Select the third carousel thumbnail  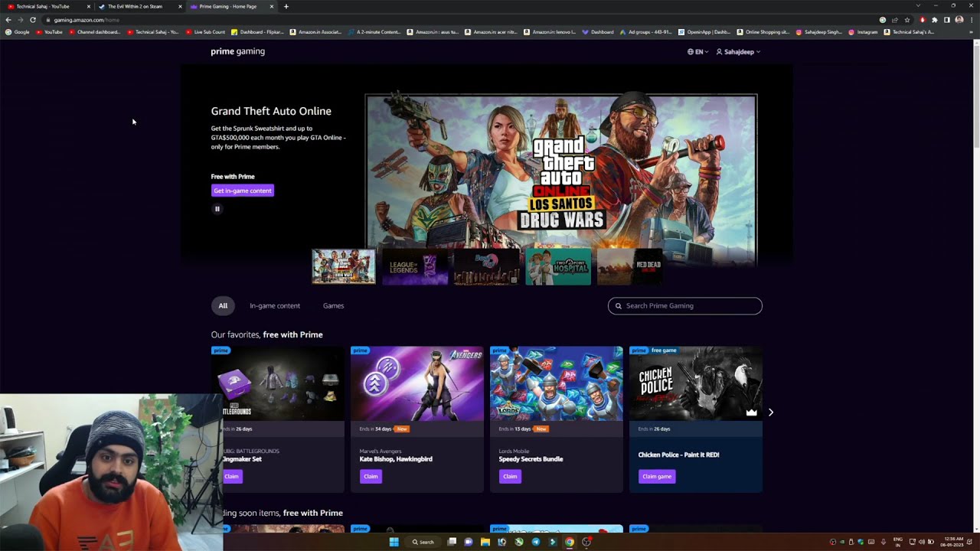coord(487,267)
